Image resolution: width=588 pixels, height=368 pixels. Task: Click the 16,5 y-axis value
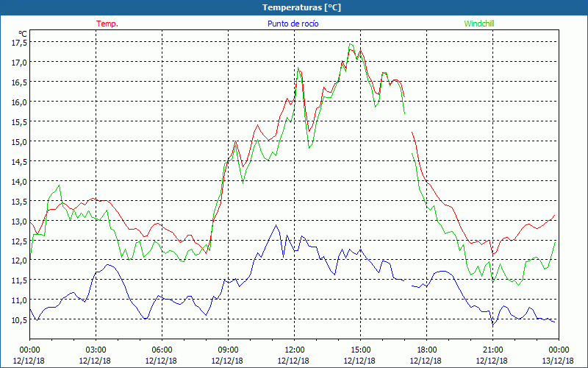point(20,82)
